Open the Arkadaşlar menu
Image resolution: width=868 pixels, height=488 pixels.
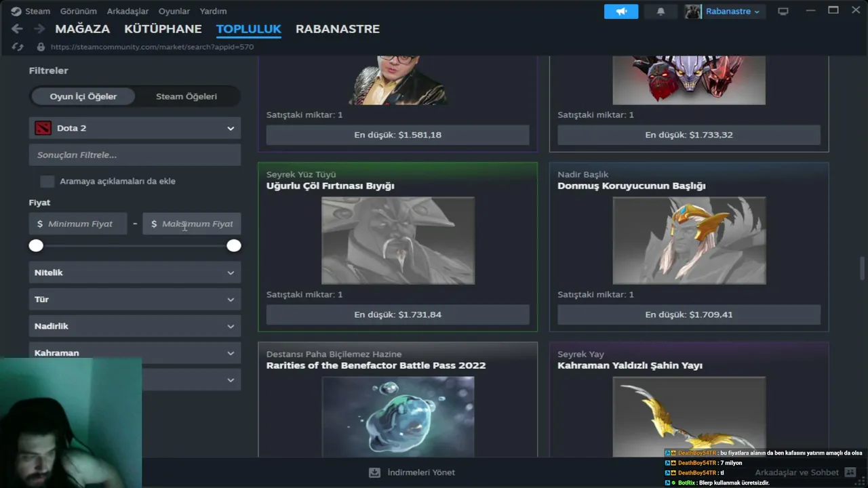pyautogui.click(x=127, y=11)
